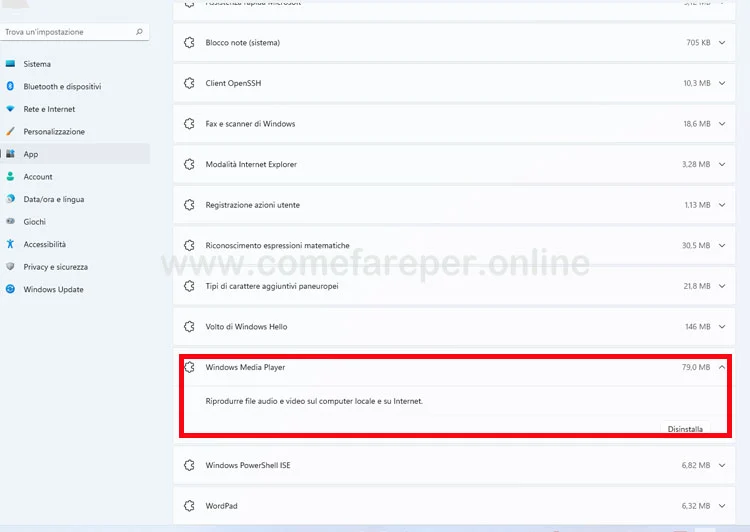Click the Bluetooth icon in sidebar
Viewport: 750px width, 532px height.
click(10, 86)
